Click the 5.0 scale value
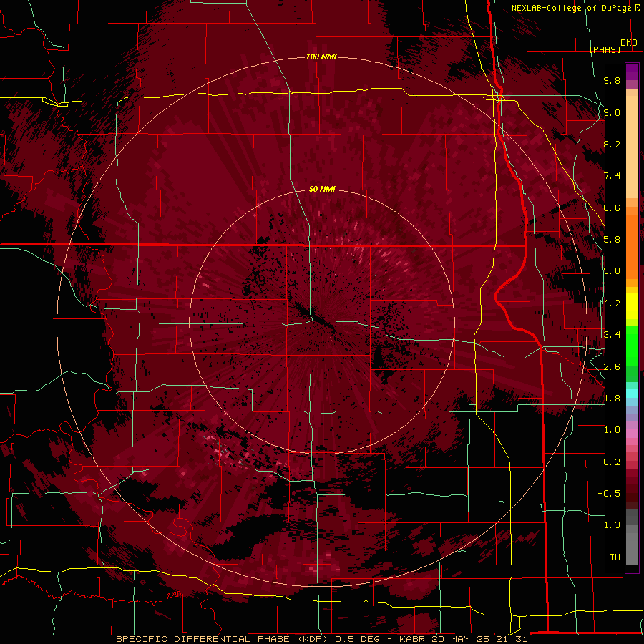This screenshot has width=644, height=644. 612,271
